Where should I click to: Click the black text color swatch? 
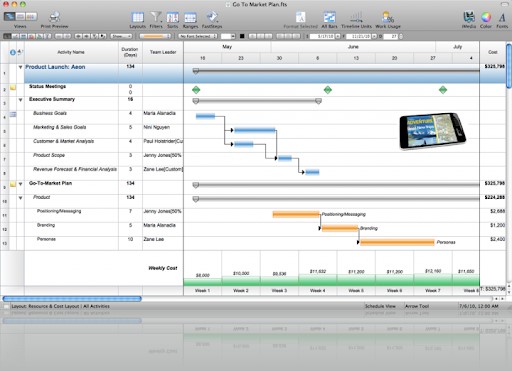[x=242, y=36]
